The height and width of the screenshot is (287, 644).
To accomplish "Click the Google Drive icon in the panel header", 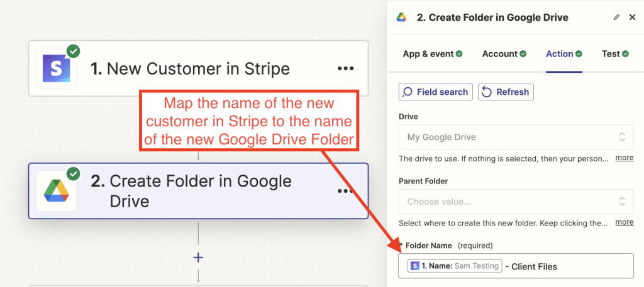I will coord(401,18).
